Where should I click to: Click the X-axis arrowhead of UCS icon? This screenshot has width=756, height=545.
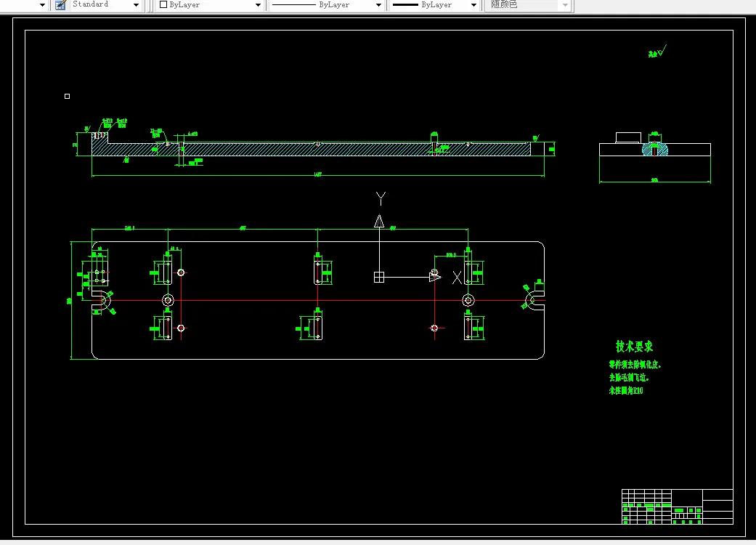coord(435,277)
